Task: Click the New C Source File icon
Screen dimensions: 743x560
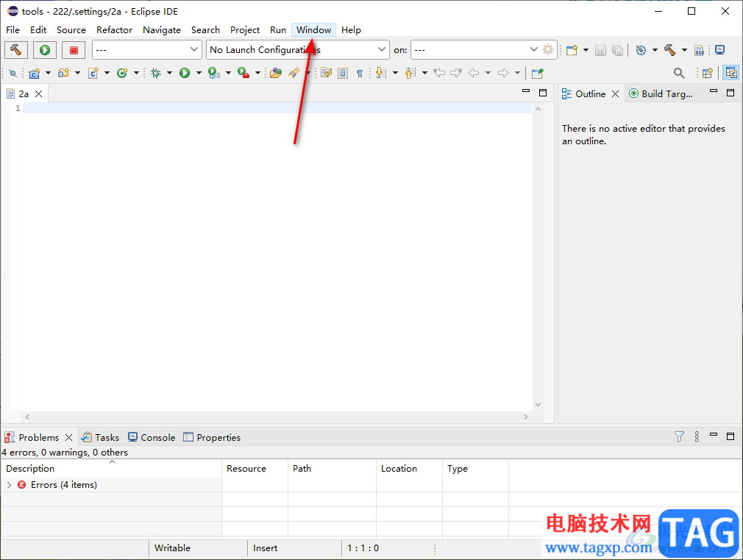Action: click(93, 73)
